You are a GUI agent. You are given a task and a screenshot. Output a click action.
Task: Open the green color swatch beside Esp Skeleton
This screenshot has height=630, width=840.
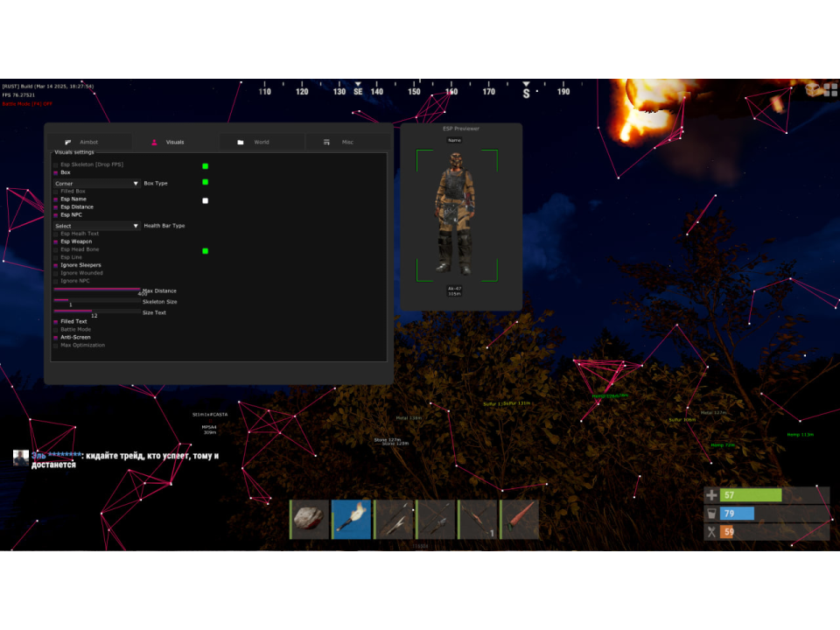click(x=205, y=166)
